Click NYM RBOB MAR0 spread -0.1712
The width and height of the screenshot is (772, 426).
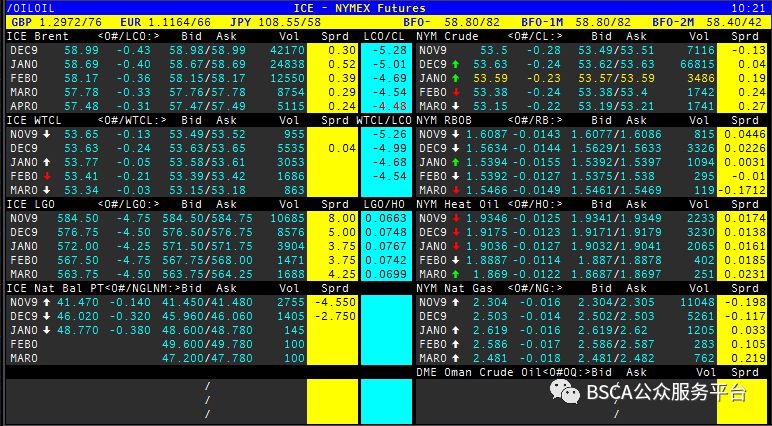tap(740, 191)
